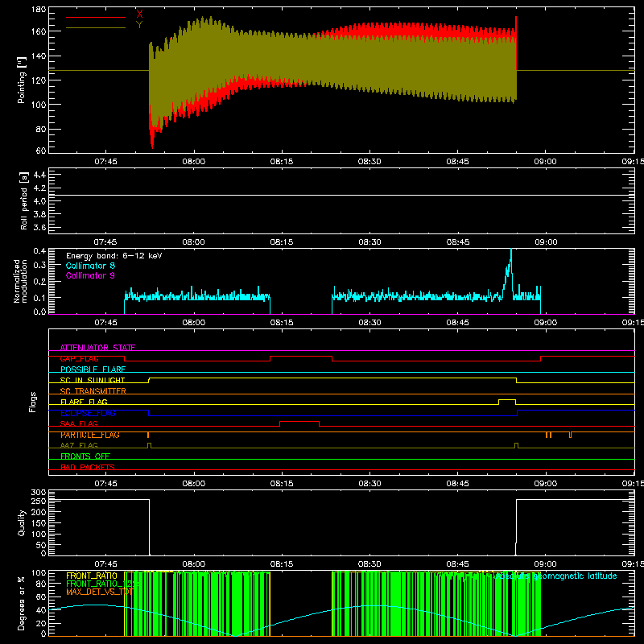Click the 'FLARE_FLAG' label
The image size is (644, 644).
[x=84, y=402]
